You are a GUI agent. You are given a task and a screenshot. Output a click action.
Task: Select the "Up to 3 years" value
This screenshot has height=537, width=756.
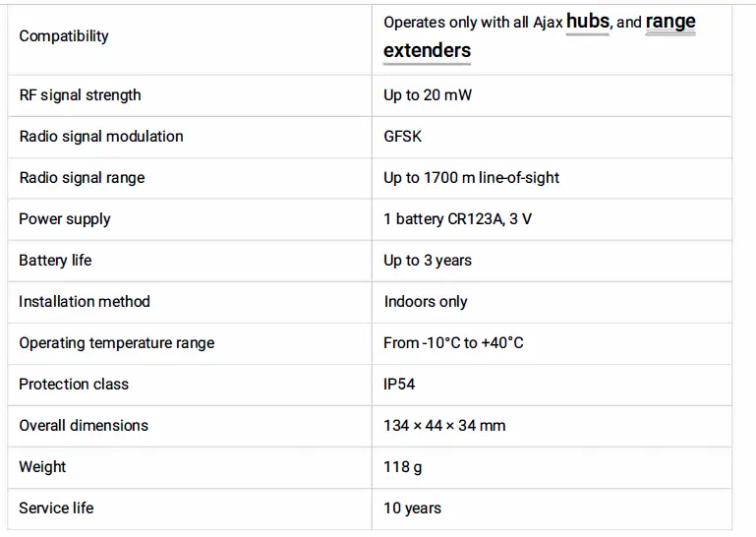tap(427, 261)
